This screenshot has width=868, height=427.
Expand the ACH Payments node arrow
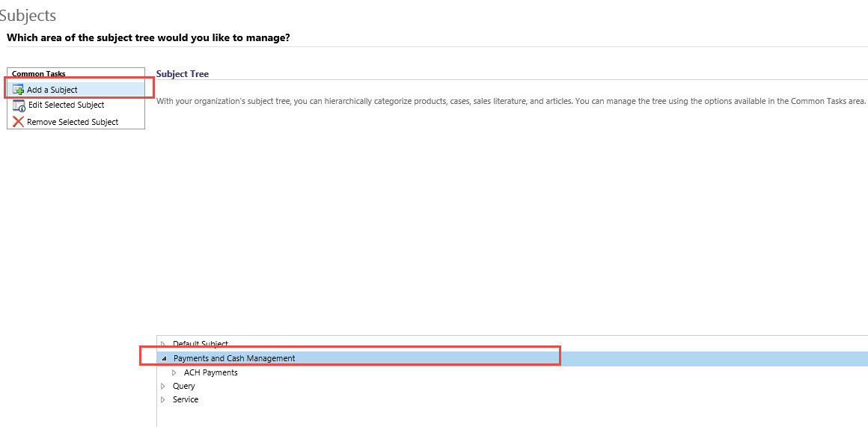(174, 372)
